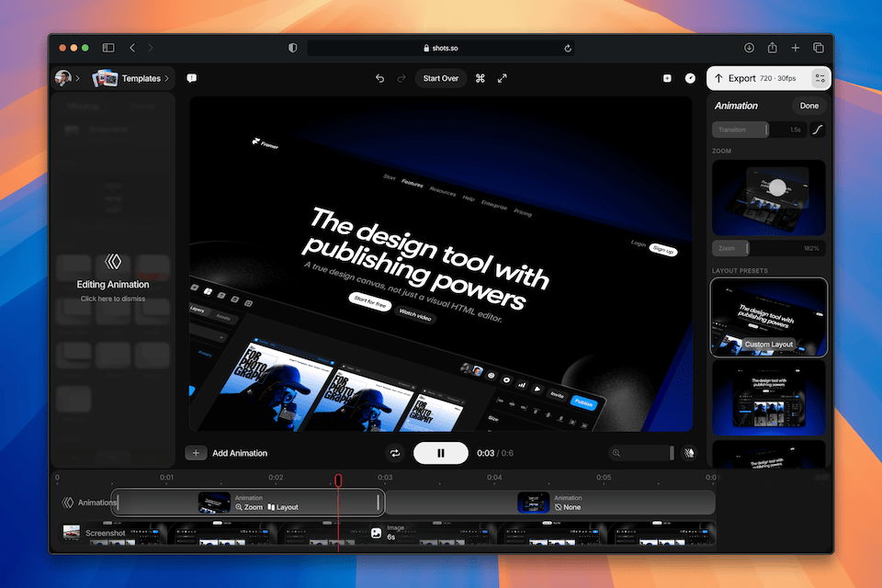
Task: Click the redo arrow icon in the toolbar
Action: [400, 78]
